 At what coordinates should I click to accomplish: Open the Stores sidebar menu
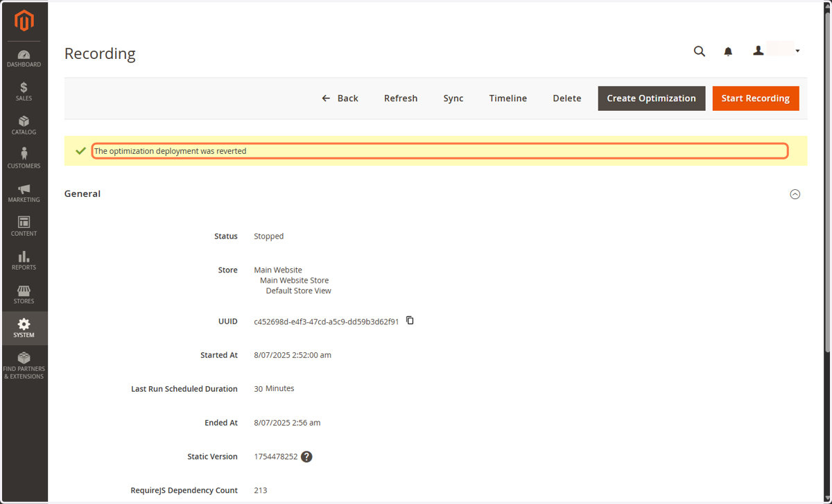coord(24,295)
